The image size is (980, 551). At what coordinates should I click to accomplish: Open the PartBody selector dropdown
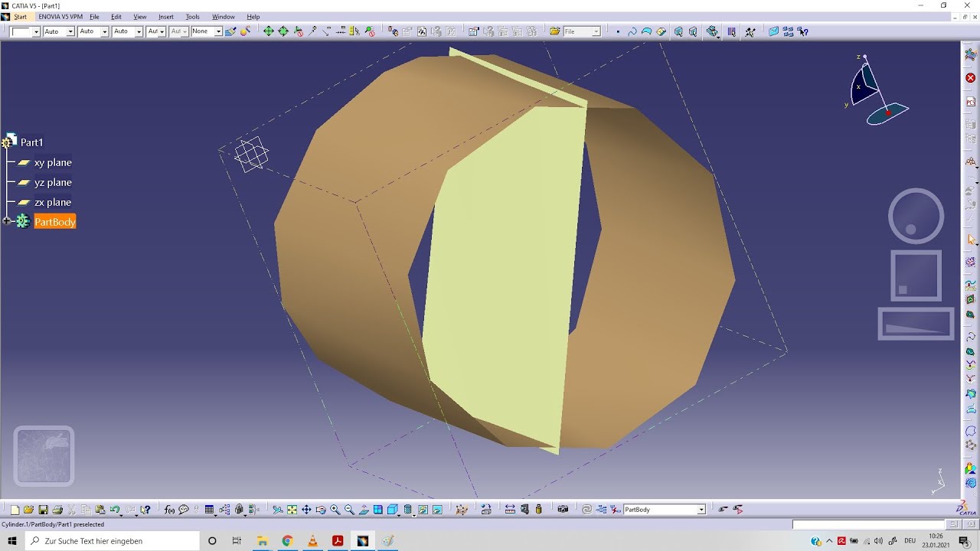[x=701, y=510]
